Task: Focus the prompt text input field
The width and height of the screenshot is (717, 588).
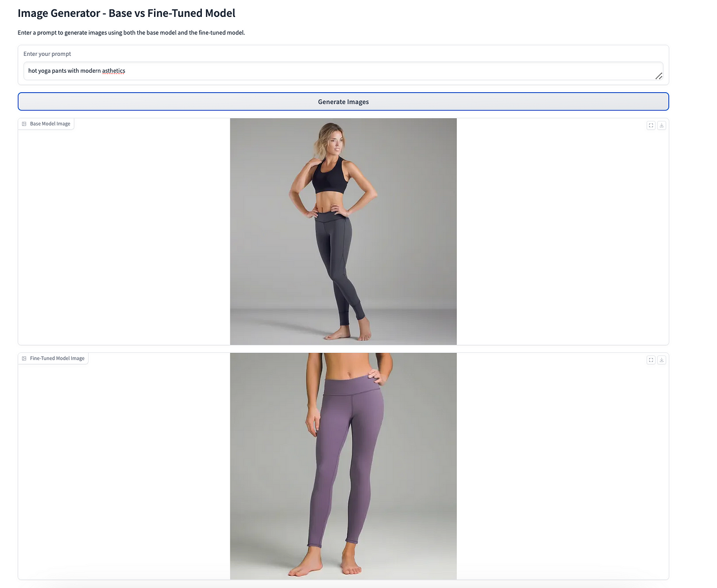Action: pos(343,71)
